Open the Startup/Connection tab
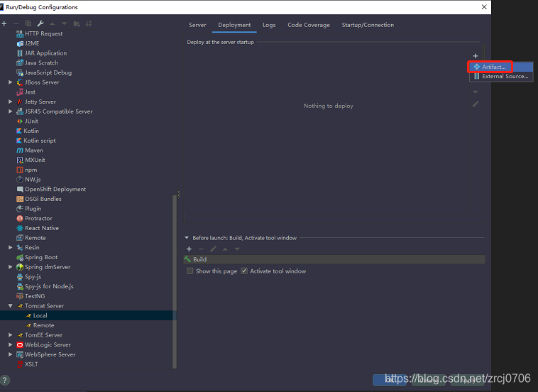The width and height of the screenshot is (538, 392). click(368, 25)
